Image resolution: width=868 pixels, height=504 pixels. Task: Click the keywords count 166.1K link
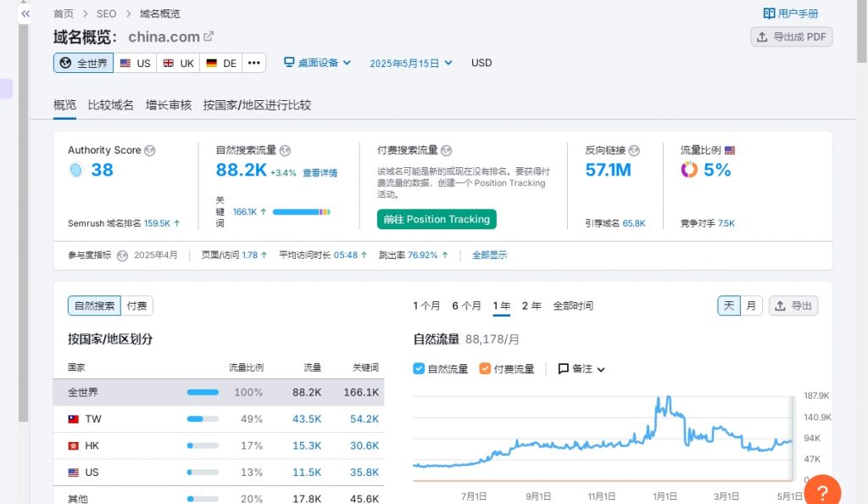click(x=245, y=211)
